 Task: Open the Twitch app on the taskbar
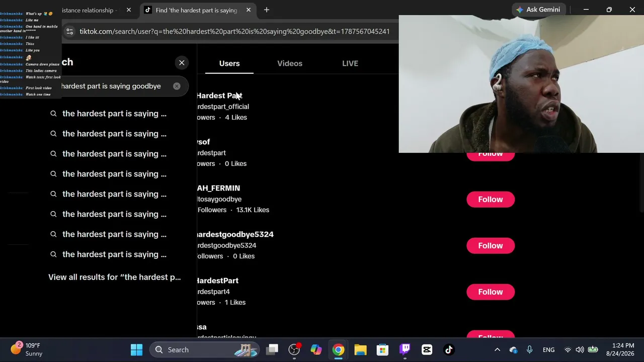coord(405,350)
